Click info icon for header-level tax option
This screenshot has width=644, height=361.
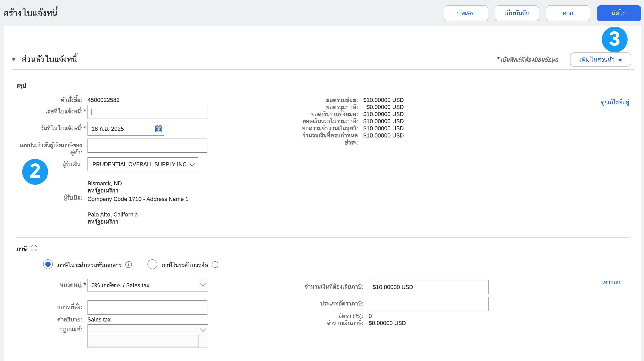pyautogui.click(x=129, y=264)
